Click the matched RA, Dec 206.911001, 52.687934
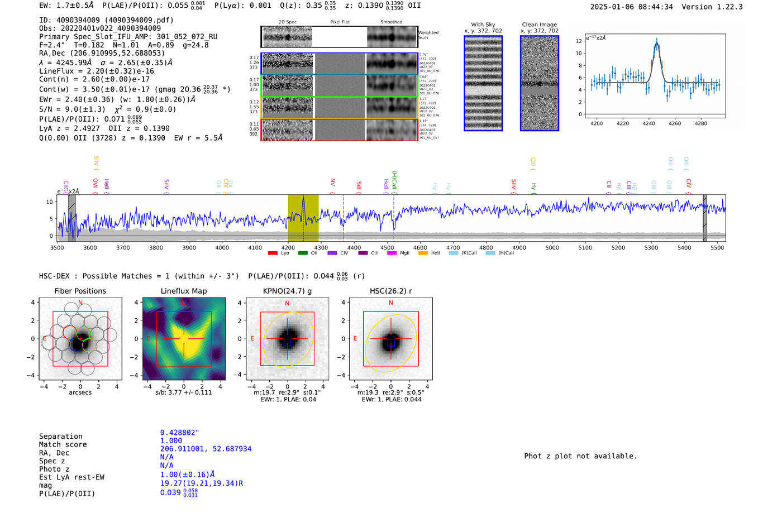 (x=206, y=449)
